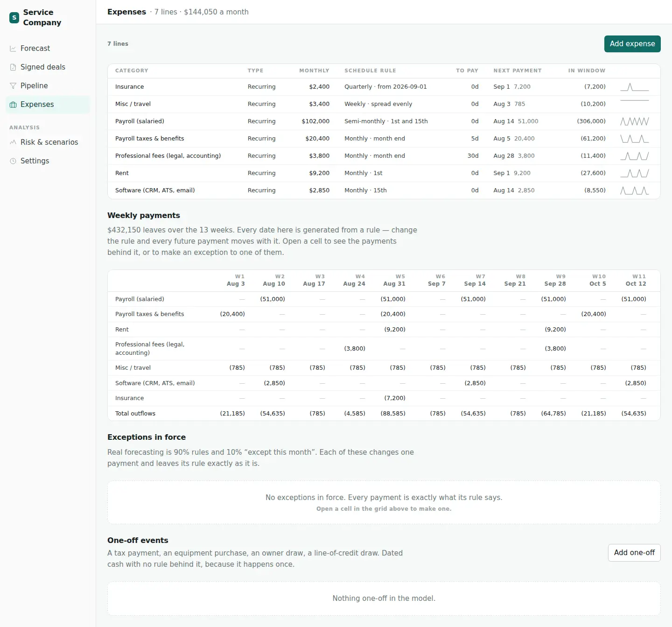Select the Insurance category row name
This screenshot has width=672, height=627.
(x=130, y=87)
